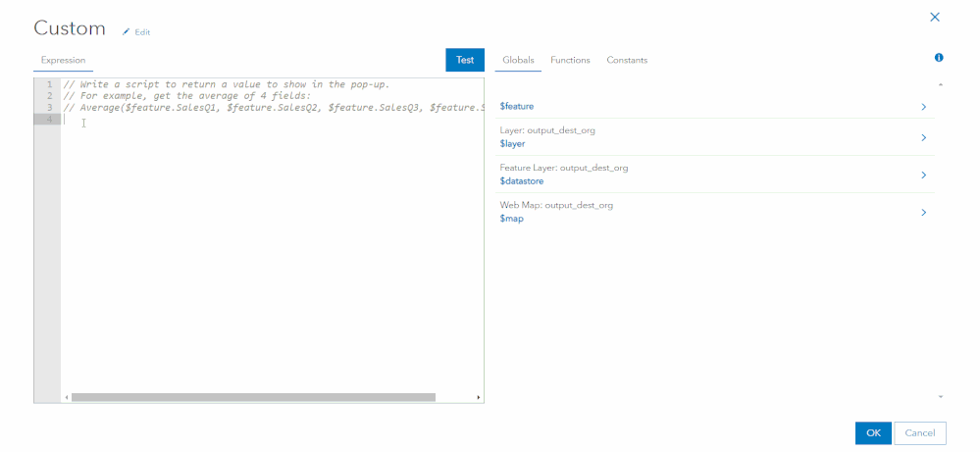Screen dimensions: 980x452
Task: Insert the $datastore variable
Action: 521,181
